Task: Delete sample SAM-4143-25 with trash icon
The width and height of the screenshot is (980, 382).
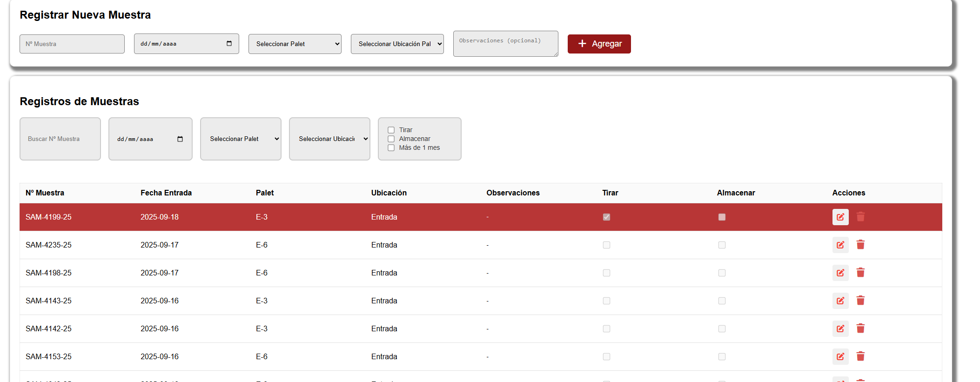Action: click(860, 301)
